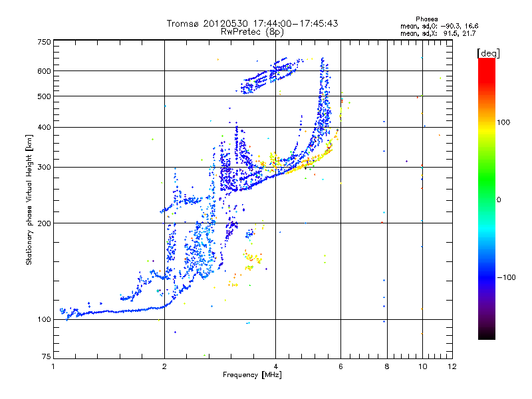
Task: Click the y-axis tick label '75'
Action: [x=47, y=356]
